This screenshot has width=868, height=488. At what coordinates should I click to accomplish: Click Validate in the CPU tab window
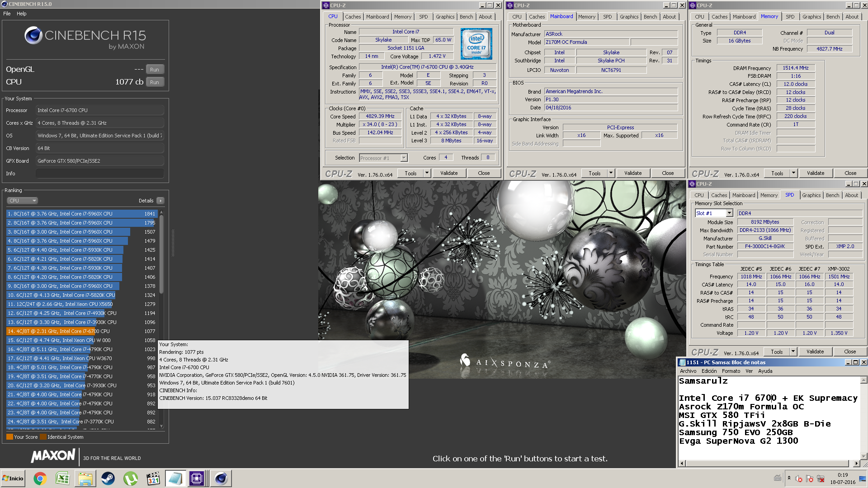point(449,173)
